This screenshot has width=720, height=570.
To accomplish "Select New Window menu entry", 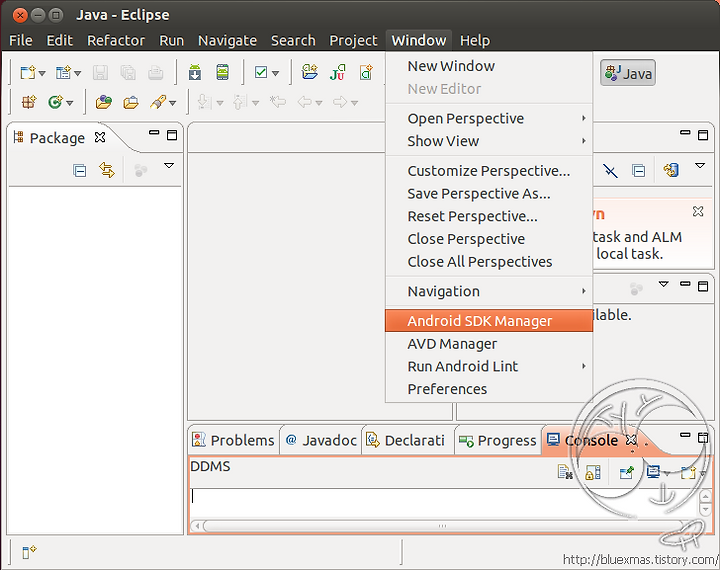I will [x=489, y=66].
